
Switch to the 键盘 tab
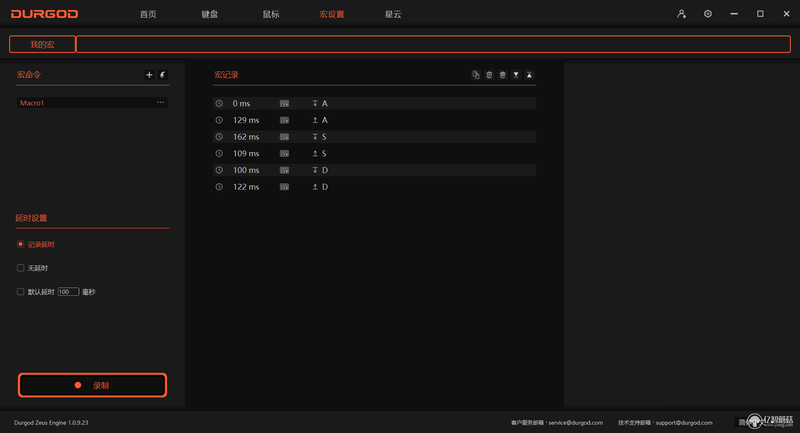(x=210, y=14)
